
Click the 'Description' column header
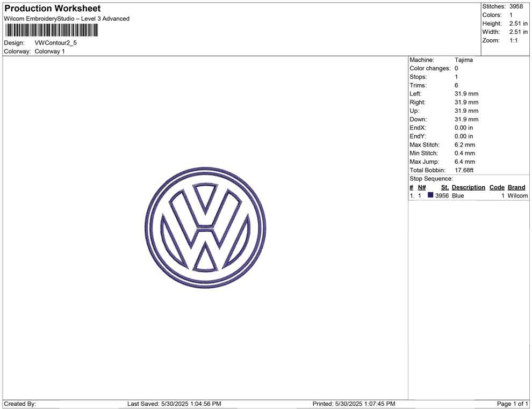click(468, 187)
